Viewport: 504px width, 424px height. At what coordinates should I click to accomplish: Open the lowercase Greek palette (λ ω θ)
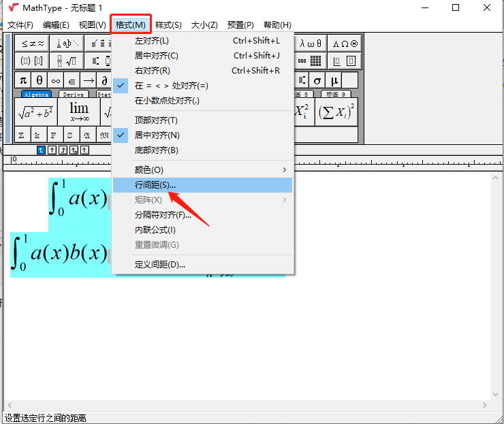311,44
